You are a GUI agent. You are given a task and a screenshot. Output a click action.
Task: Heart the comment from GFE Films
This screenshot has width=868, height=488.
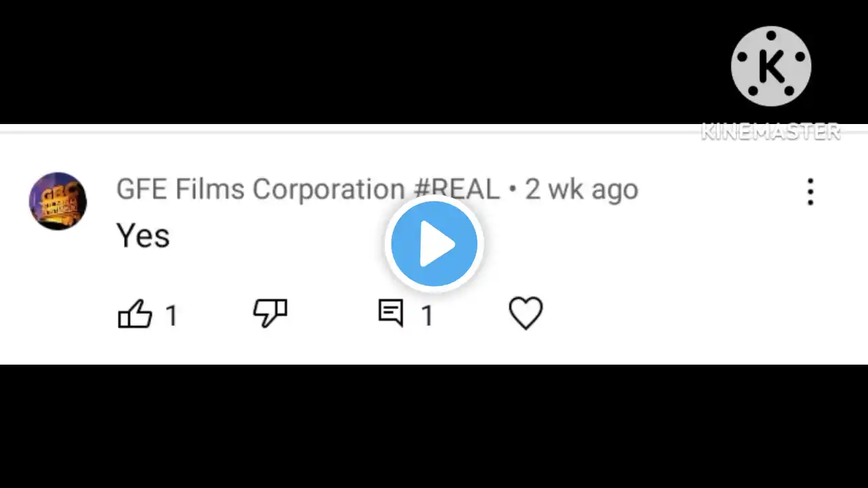(526, 314)
